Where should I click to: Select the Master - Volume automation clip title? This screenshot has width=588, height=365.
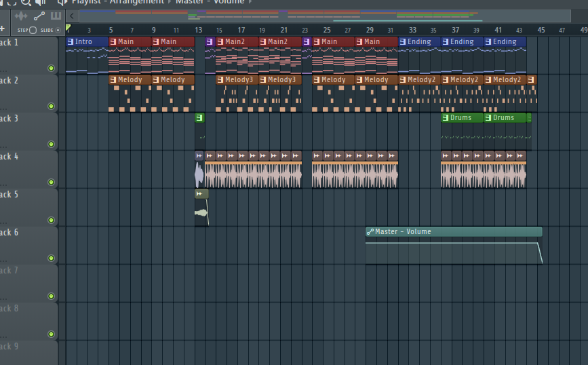coord(403,232)
